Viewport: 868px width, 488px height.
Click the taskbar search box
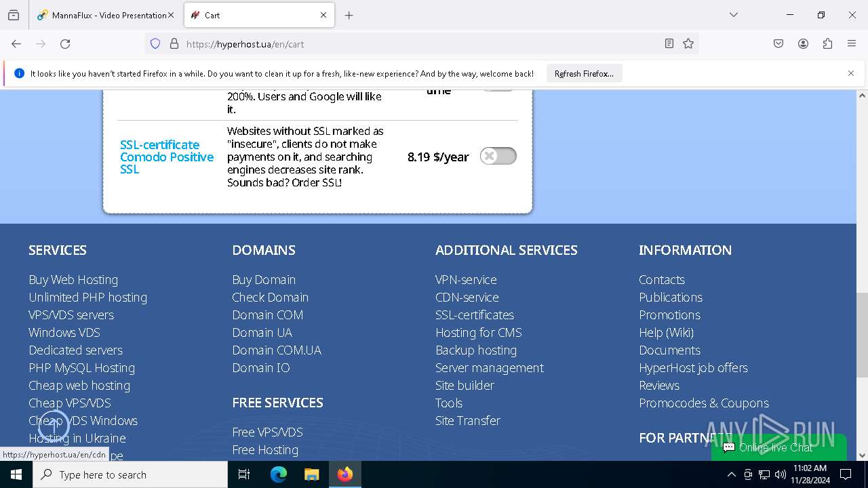[130, 474]
